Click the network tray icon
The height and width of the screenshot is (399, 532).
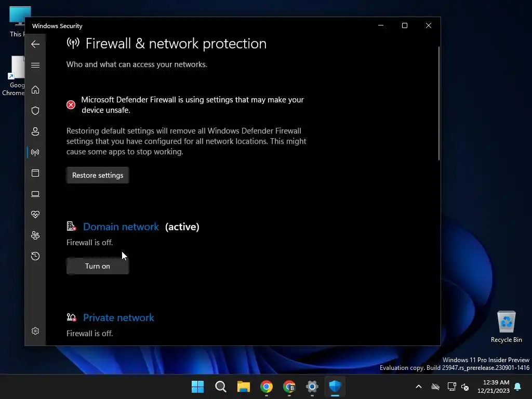tap(451, 387)
